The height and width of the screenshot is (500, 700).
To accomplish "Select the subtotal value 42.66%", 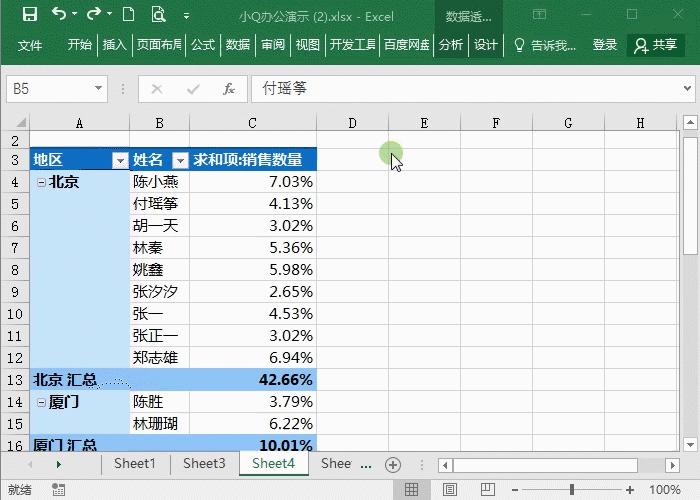I will point(253,380).
